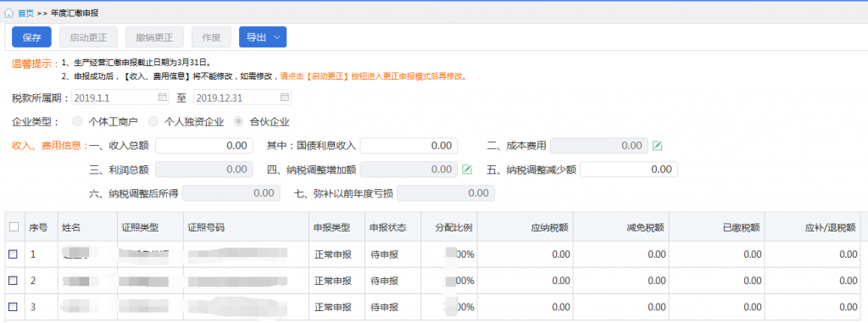868x323 pixels.
Task: Sort by 申报状态 column header
Action: tap(388, 227)
